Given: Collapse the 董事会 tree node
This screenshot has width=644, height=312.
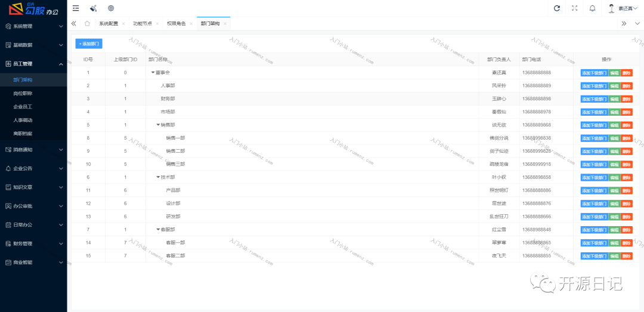Looking at the screenshot, I should click(x=153, y=73).
